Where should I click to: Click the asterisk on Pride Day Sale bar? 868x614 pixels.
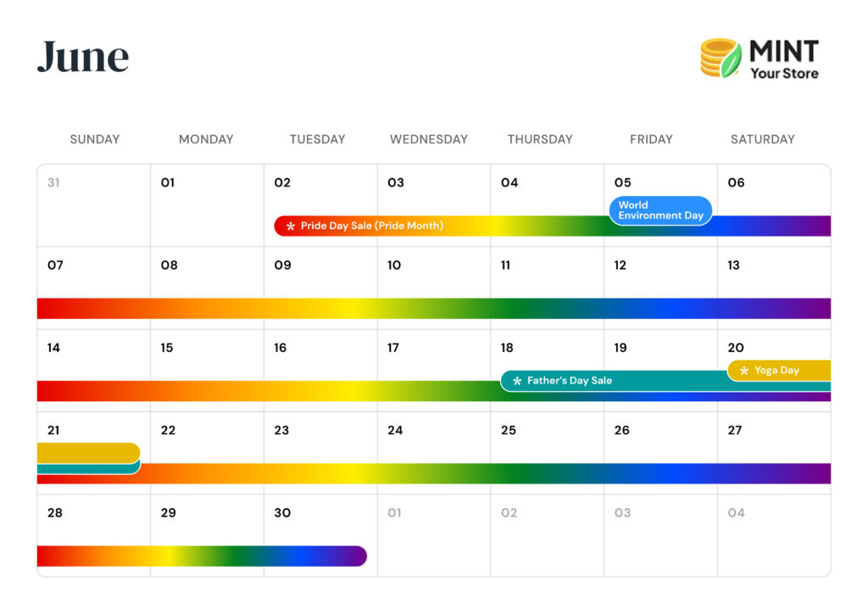coord(291,226)
